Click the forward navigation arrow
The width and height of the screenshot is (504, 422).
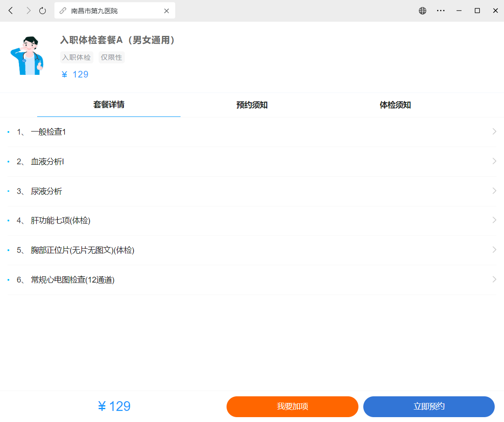click(x=28, y=11)
